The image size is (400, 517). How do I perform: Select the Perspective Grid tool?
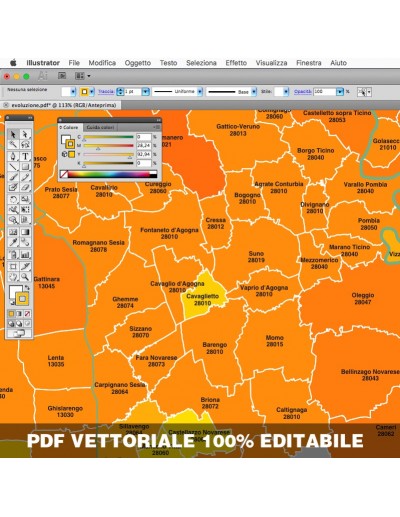point(25,219)
